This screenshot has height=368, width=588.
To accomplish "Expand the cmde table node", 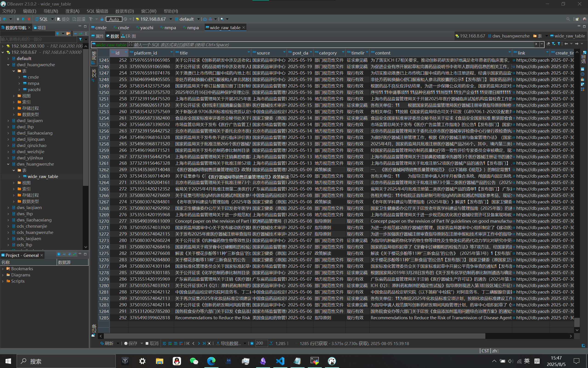I will point(19,77).
